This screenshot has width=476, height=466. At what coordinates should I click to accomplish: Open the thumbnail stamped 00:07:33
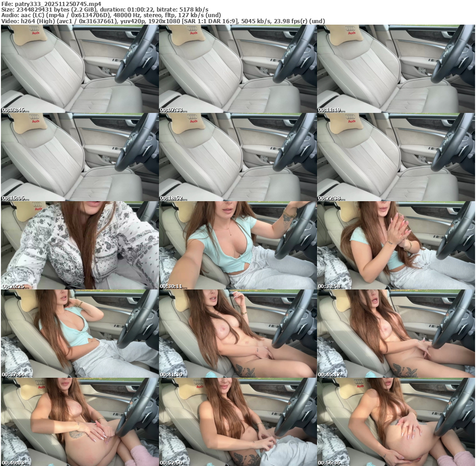[x=238, y=69]
